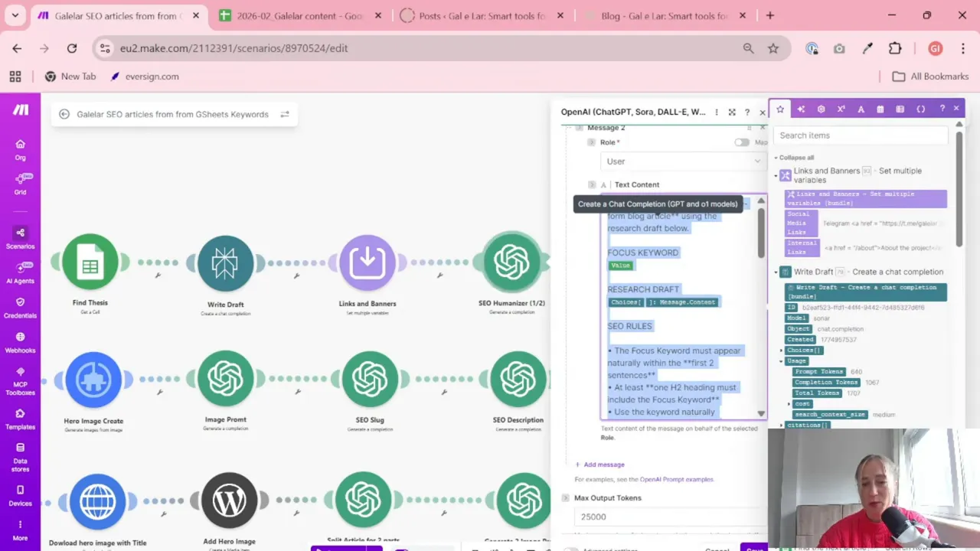Open the Hero Image Create module
980x551 pixels.
[x=93, y=380]
